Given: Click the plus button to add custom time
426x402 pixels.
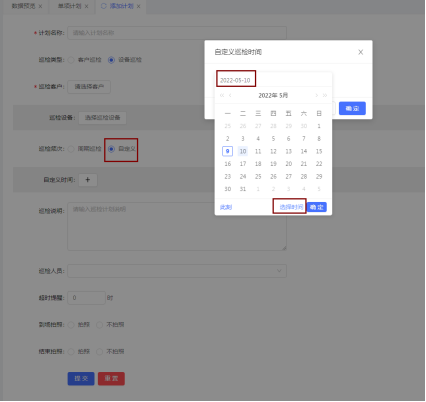Looking at the screenshot, I should coord(88,180).
